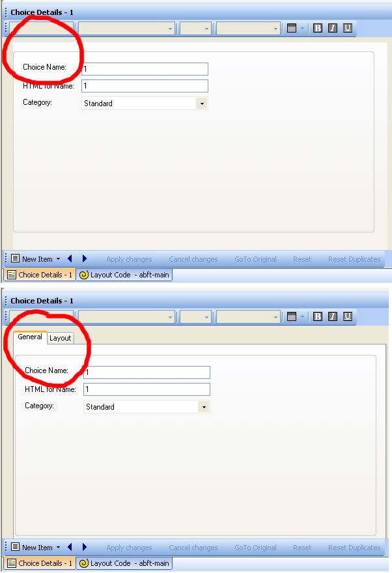Select the General tab

point(30,337)
